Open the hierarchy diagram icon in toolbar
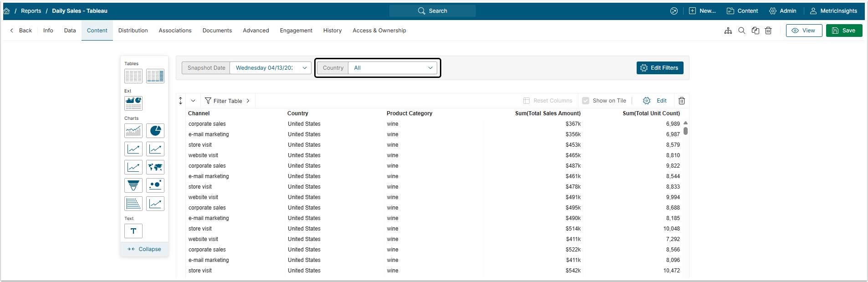868x282 pixels. (728, 31)
